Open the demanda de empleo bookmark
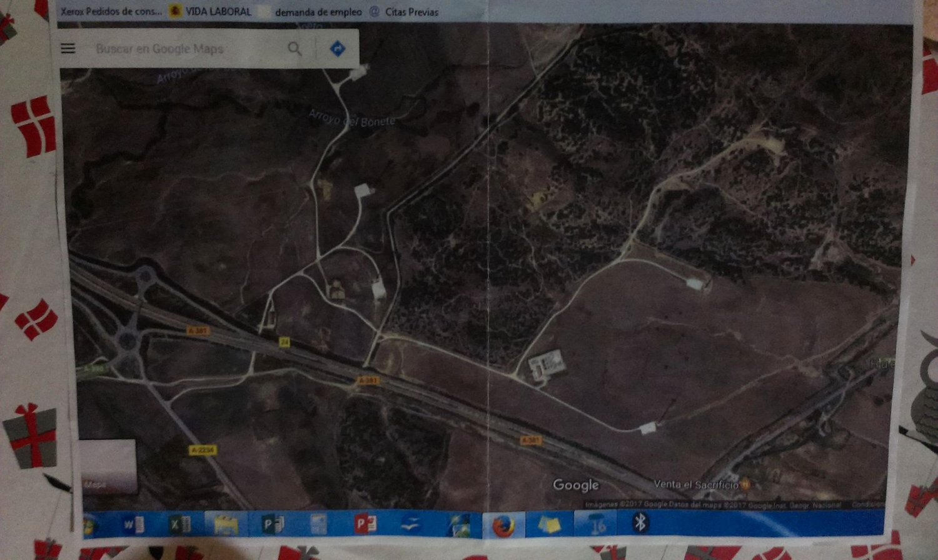Viewport: 938px width, 560px height. (x=318, y=12)
